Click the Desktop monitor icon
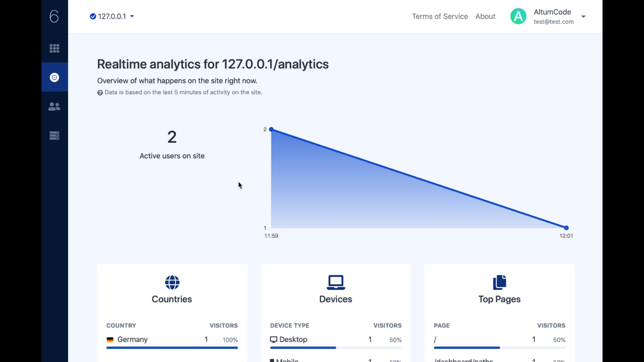Screen dimensions: 644x362 [273, 340]
